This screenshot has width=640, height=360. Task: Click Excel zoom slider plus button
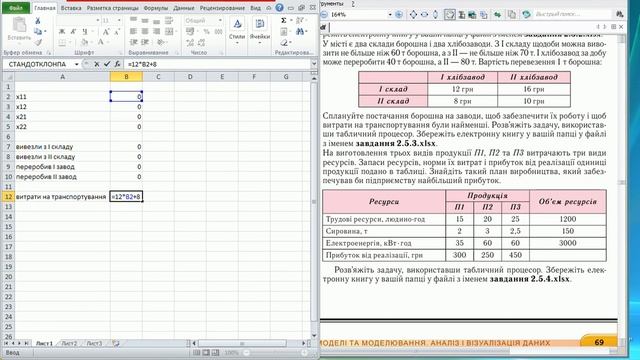(304, 353)
